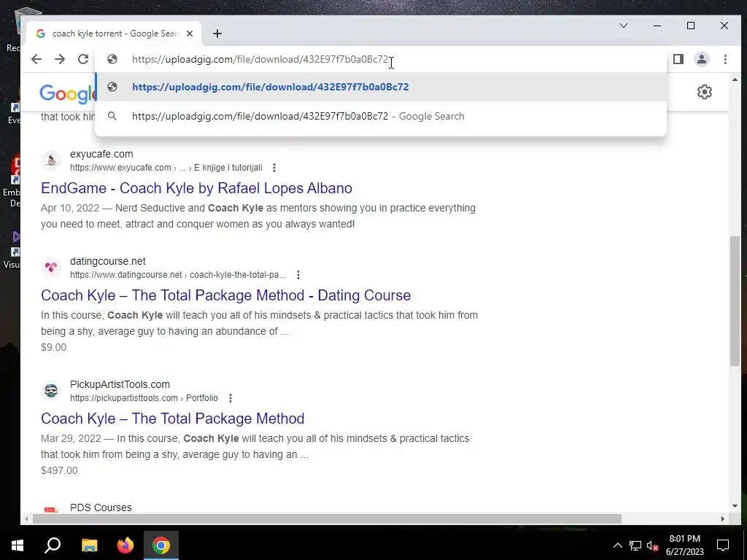Close the 'coach kyle torrent' tab
Screen dimensions: 747x560
tap(190, 34)
